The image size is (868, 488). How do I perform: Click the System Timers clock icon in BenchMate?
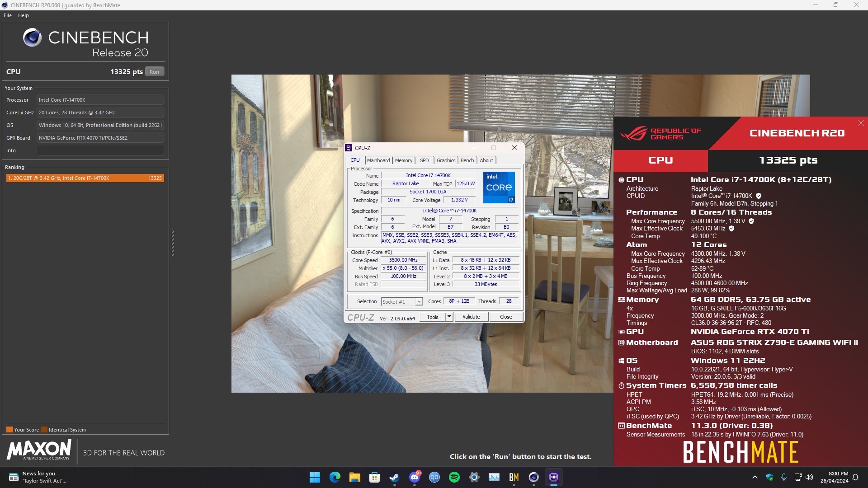tap(621, 385)
